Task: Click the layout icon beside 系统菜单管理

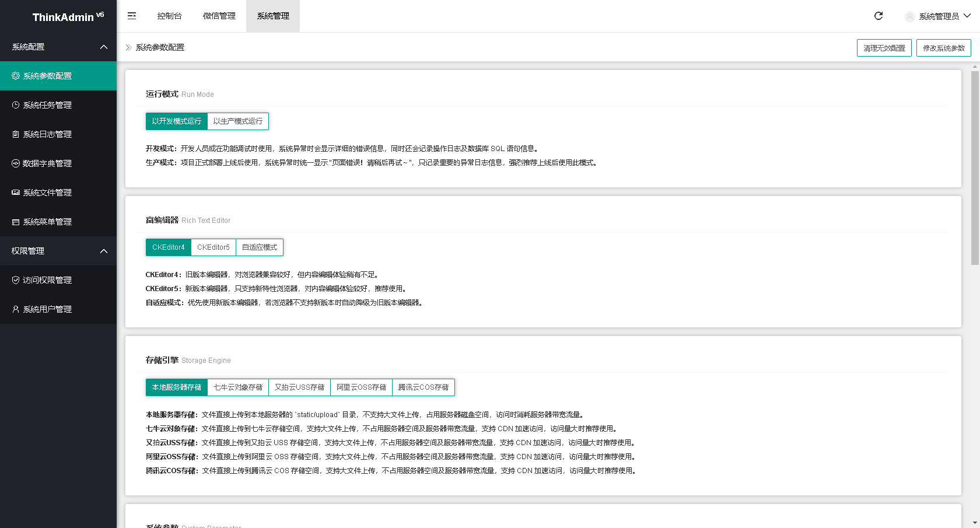Action: 16,222
